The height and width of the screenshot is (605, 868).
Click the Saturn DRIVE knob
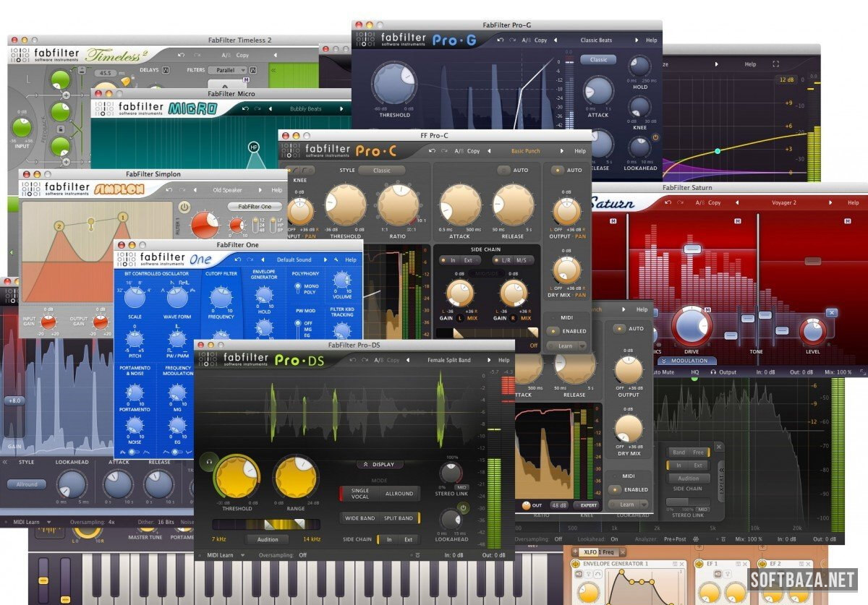click(x=692, y=326)
